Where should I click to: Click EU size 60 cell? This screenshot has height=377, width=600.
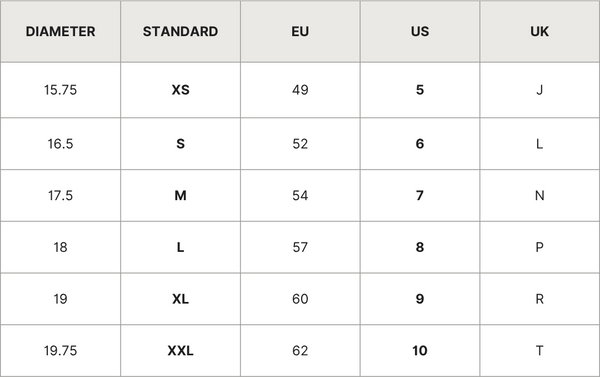coord(300,299)
